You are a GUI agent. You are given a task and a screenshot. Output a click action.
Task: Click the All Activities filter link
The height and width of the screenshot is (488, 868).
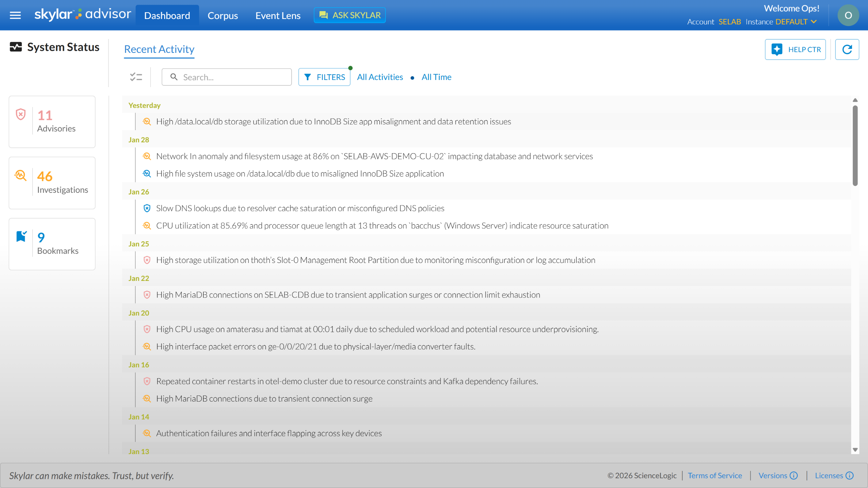pyautogui.click(x=380, y=77)
